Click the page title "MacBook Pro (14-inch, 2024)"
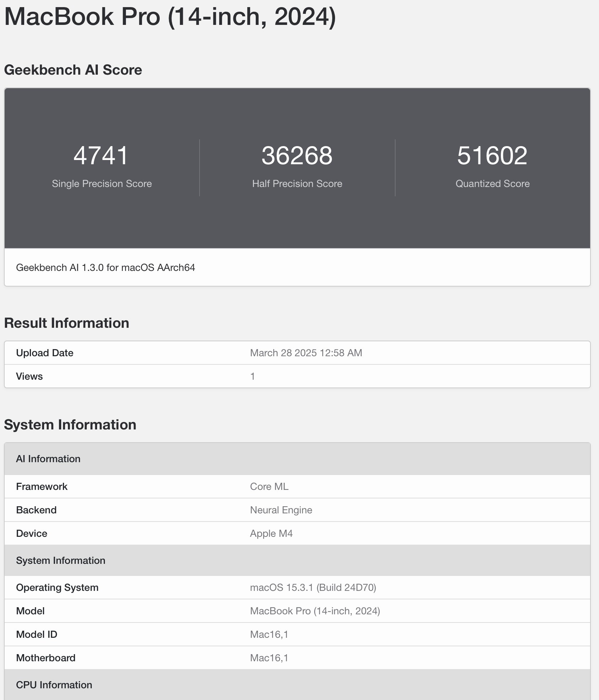The width and height of the screenshot is (599, 700). 170,17
